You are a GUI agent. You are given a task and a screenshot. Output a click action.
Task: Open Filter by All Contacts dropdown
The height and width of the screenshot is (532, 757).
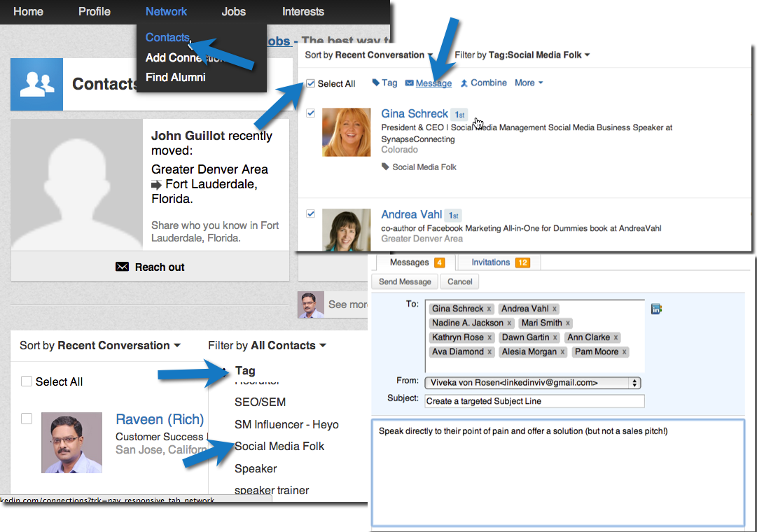267,346
